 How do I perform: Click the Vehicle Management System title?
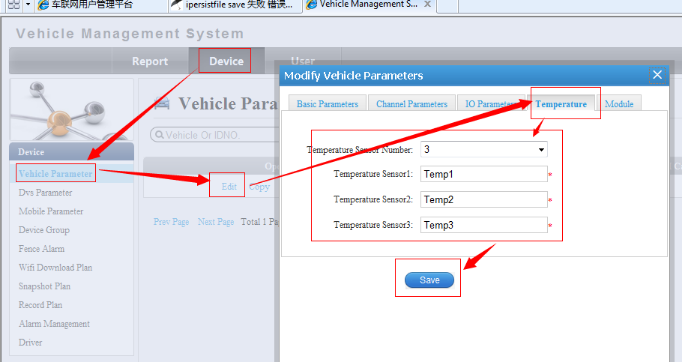(130, 34)
